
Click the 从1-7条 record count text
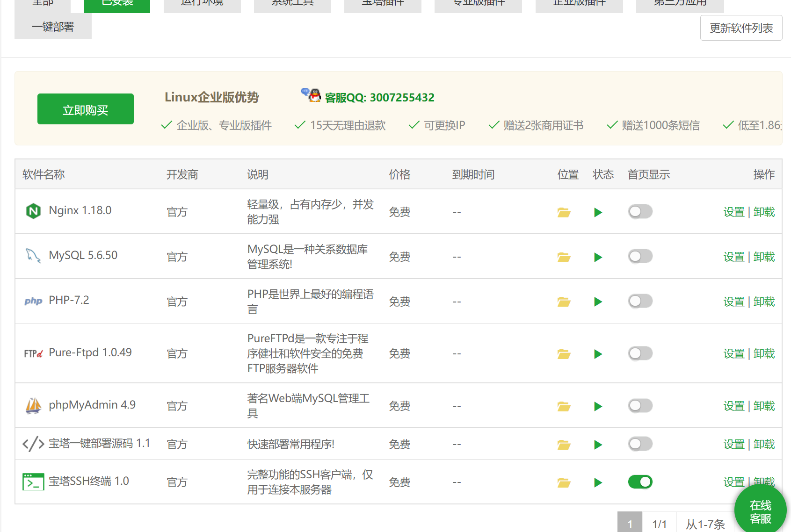pos(705,525)
